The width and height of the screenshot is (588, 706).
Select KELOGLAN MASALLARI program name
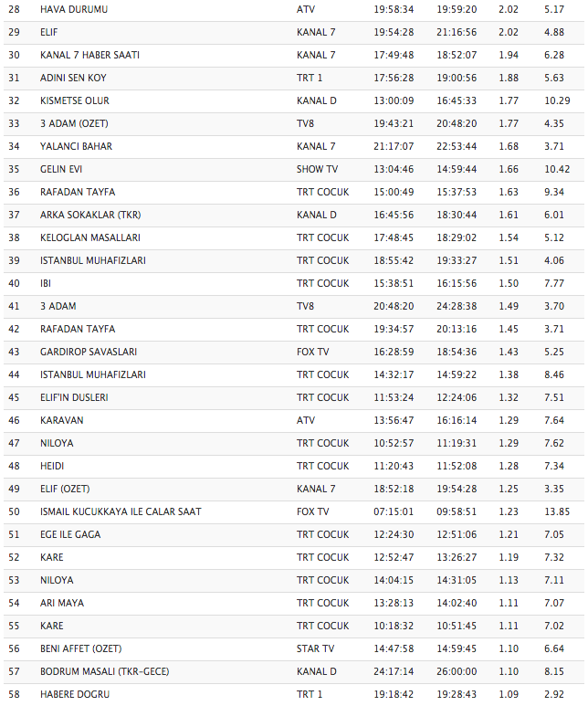pos(90,237)
